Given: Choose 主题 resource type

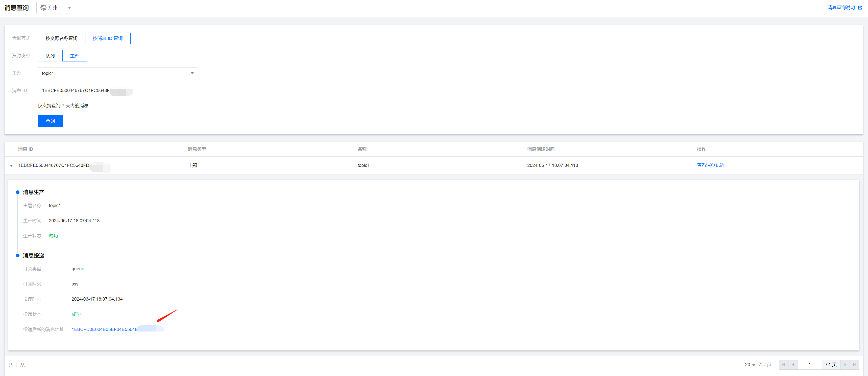Looking at the screenshot, I should point(75,56).
